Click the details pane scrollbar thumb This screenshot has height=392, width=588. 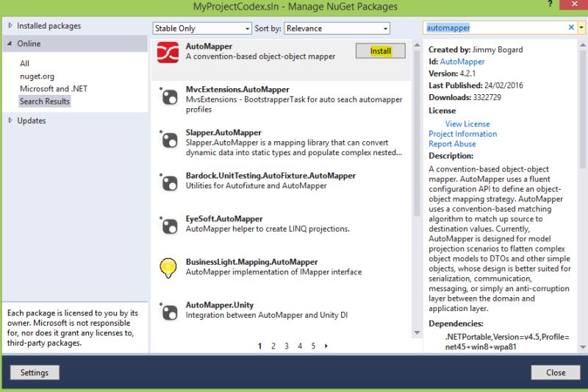point(582,110)
